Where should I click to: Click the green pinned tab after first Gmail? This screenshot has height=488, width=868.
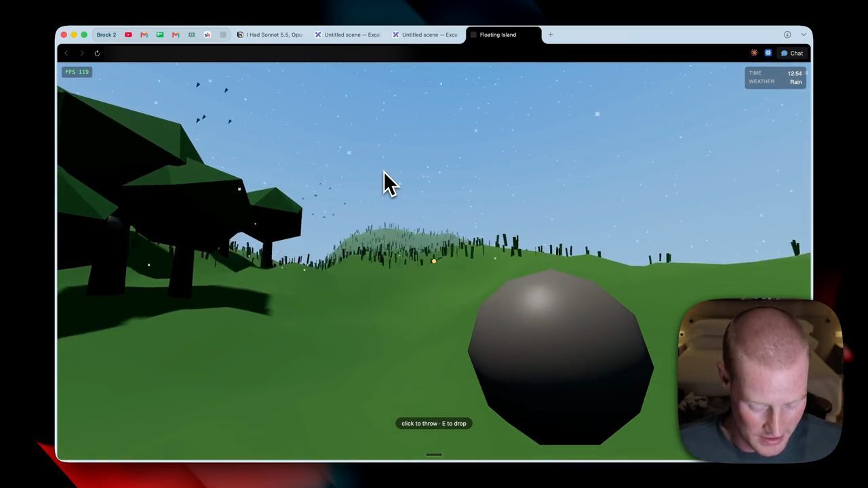(x=160, y=35)
